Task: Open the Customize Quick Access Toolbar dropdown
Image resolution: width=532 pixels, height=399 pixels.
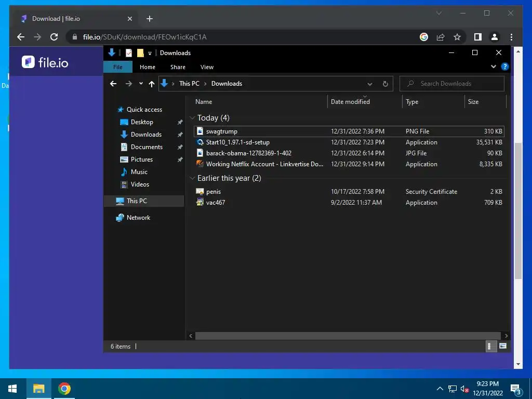Action: click(150, 54)
